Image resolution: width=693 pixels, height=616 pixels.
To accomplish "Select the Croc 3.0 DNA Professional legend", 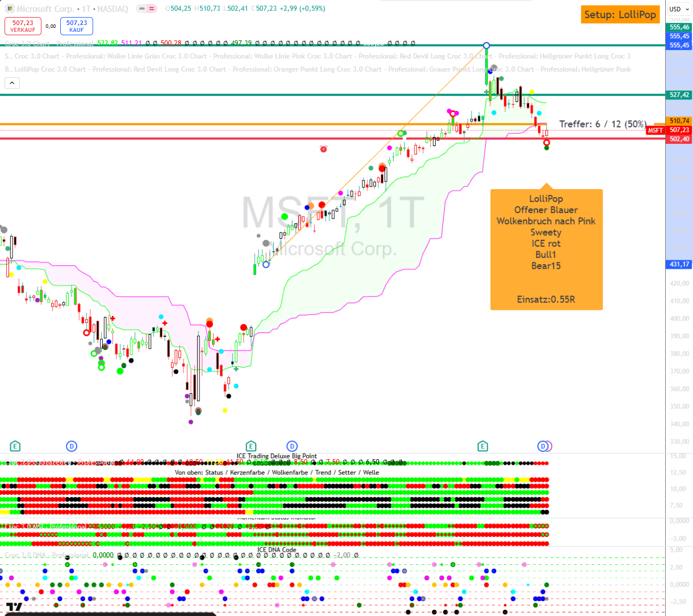I will click(x=47, y=555).
